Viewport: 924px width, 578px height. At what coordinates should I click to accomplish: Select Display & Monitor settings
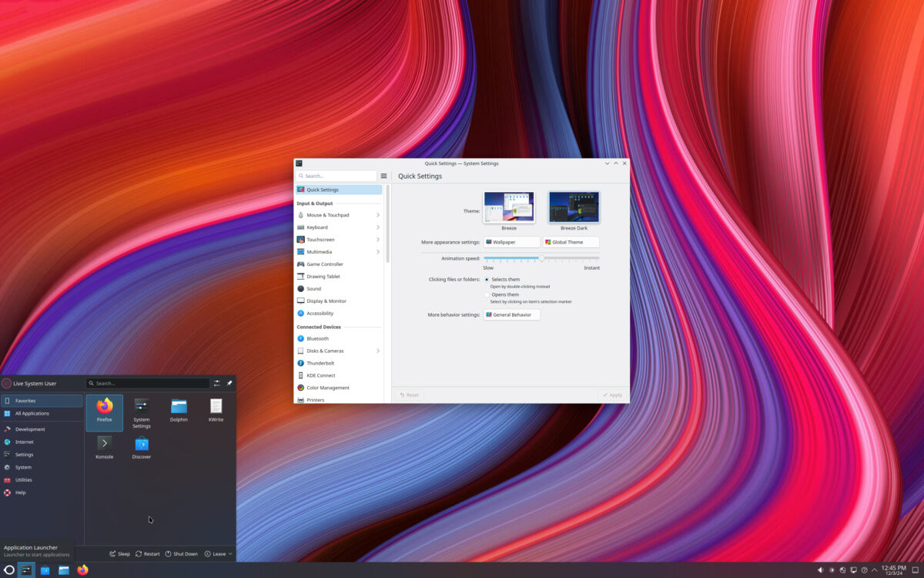[x=326, y=301]
